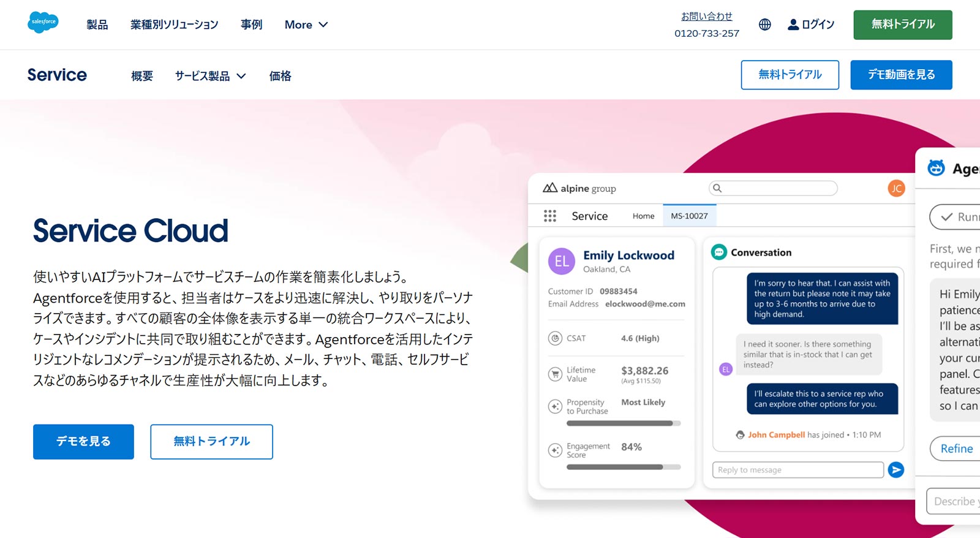980x538 pixels.
Task: Click the alpine group search field
Action: (773, 188)
